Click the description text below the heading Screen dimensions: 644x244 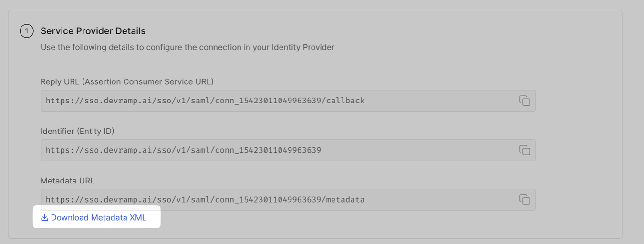187,47
